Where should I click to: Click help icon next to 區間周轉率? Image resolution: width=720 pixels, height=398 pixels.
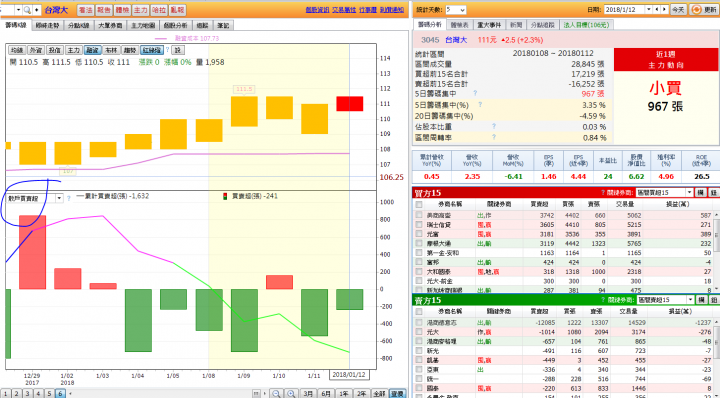tap(494, 137)
